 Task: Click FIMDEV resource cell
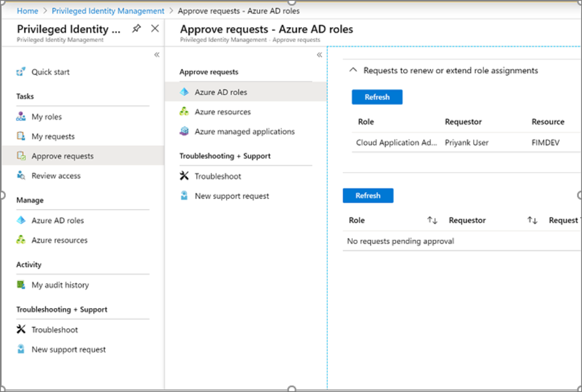coord(545,142)
